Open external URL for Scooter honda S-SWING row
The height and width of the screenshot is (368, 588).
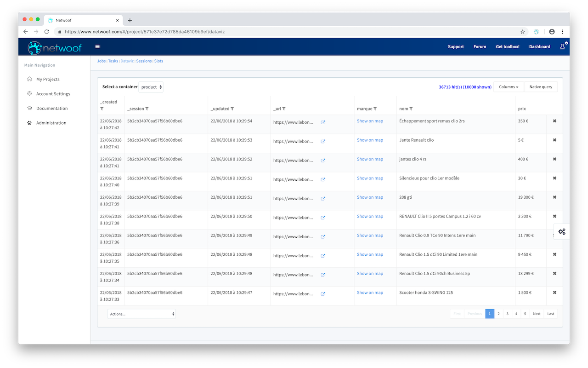tap(323, 294)
